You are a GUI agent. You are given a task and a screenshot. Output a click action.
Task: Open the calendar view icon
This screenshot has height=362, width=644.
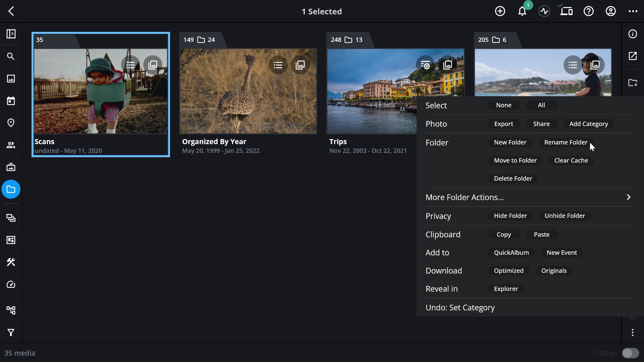tap(11, 101)
